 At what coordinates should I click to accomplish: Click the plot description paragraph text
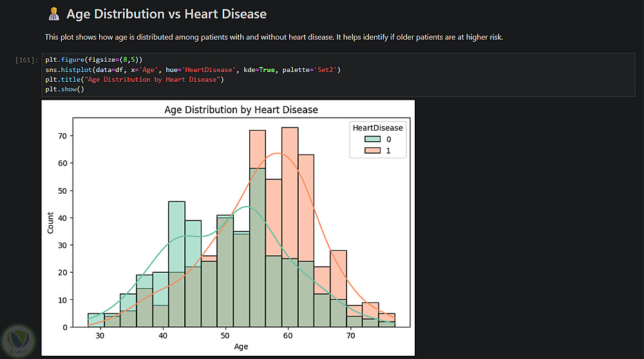[x=274, y=37]
